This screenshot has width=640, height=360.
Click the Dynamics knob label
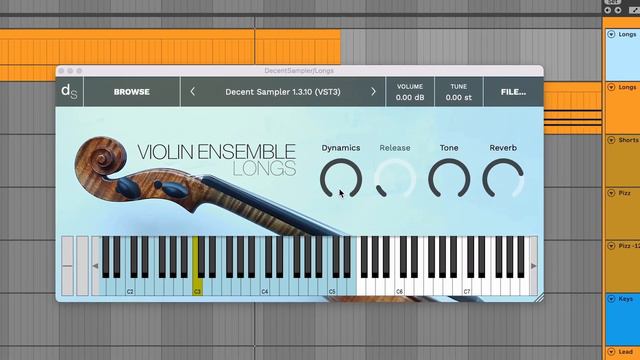click(341, 148)
